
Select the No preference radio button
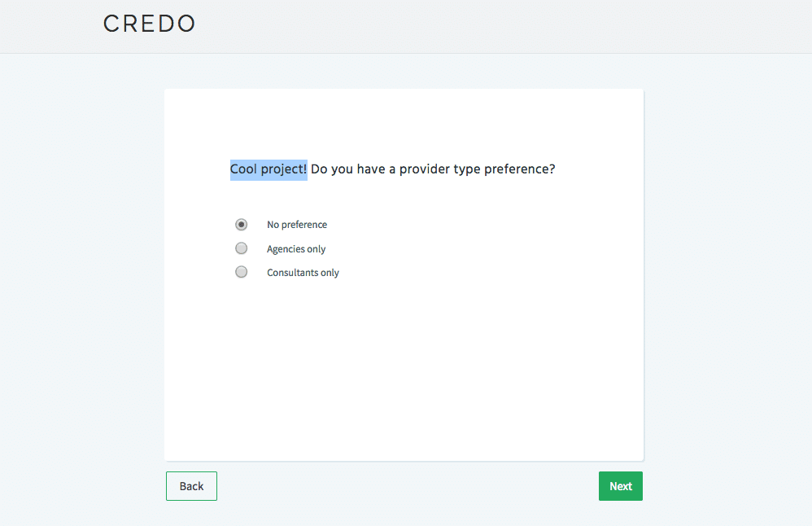[x=242, y=225]
